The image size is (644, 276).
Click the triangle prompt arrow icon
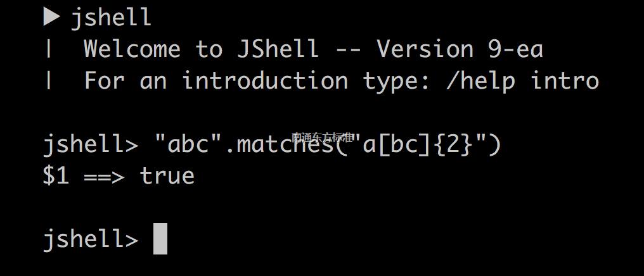[52, 17]
